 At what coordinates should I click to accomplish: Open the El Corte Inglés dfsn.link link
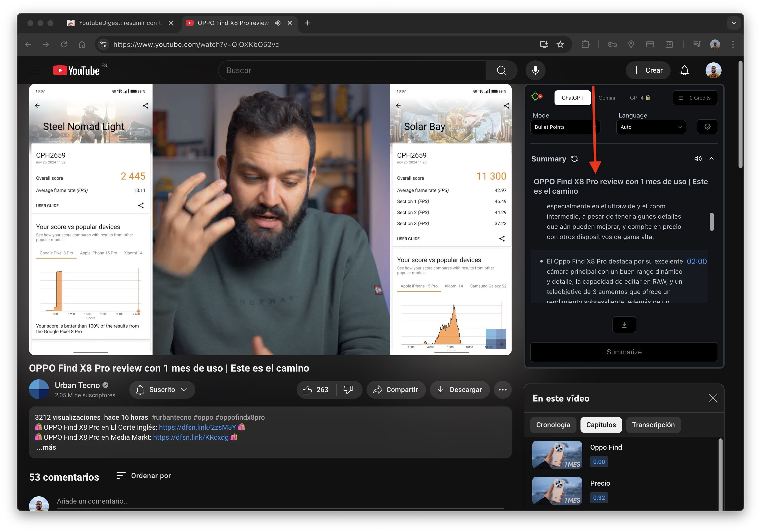point(197,427)
